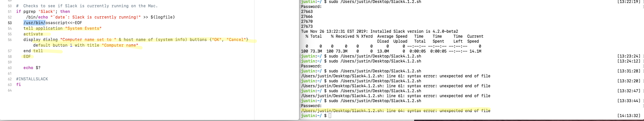Click the comment '# Checks to see if Slack is currently running'
The width and height of the screenshot is (644, 121).
coord(87,6)
